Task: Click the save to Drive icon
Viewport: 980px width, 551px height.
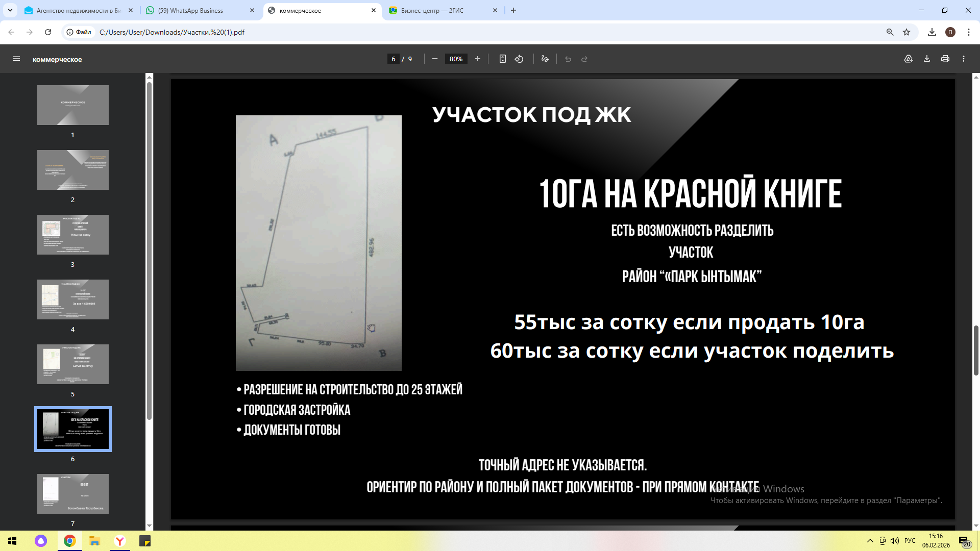Action: tap(908, 59)
